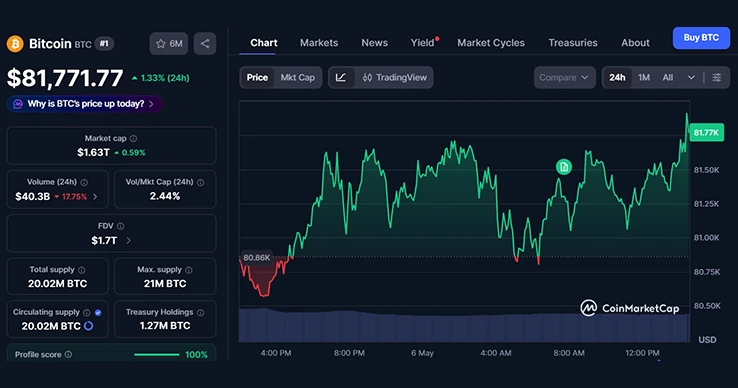
Task: Expand Volume (24h) details arrow
Action: coord(95,197)
